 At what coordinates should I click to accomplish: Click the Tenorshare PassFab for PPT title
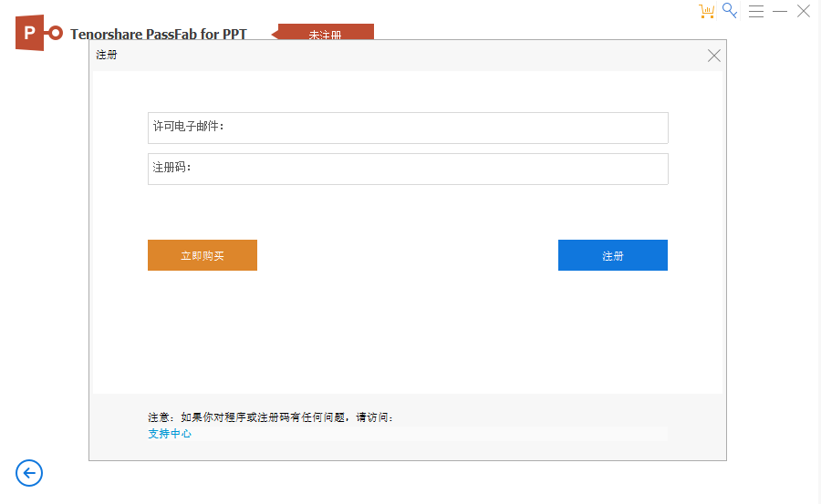[x=159, y=35]
